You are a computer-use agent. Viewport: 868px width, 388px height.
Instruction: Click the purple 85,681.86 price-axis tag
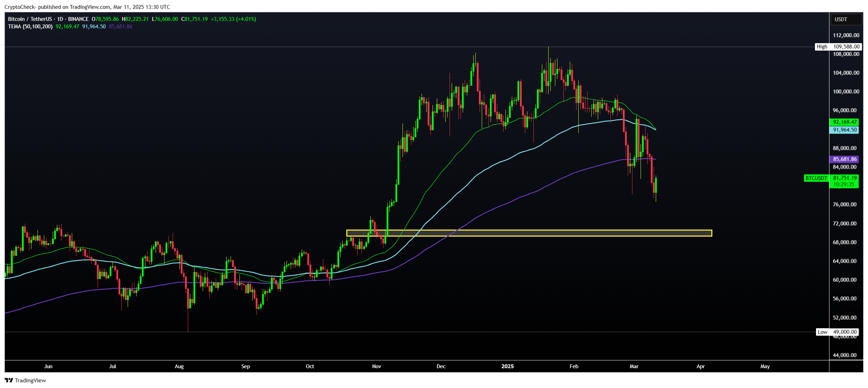pos(844,159)
